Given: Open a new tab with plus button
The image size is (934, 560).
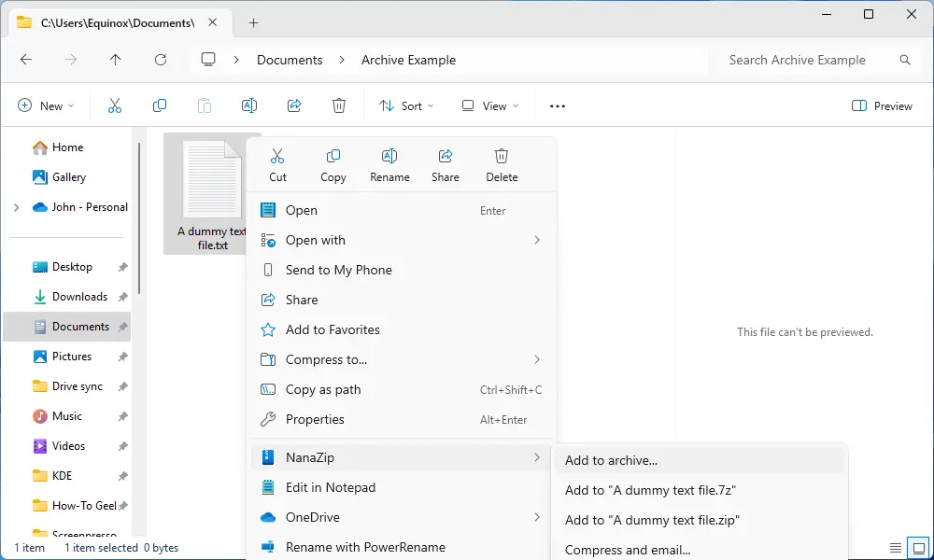Looking at the screenshot, I should (x=253, y=22).
